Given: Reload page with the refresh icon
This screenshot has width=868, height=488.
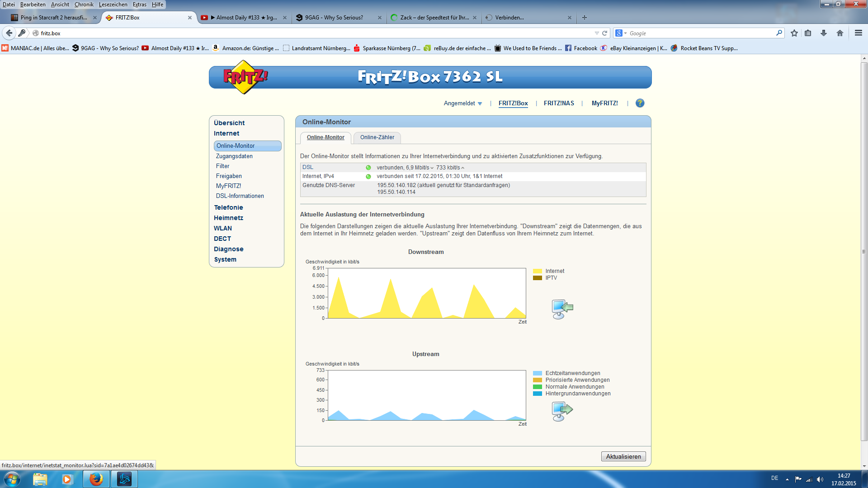Looking at the screenshot, I should click(x=605, y=33).
